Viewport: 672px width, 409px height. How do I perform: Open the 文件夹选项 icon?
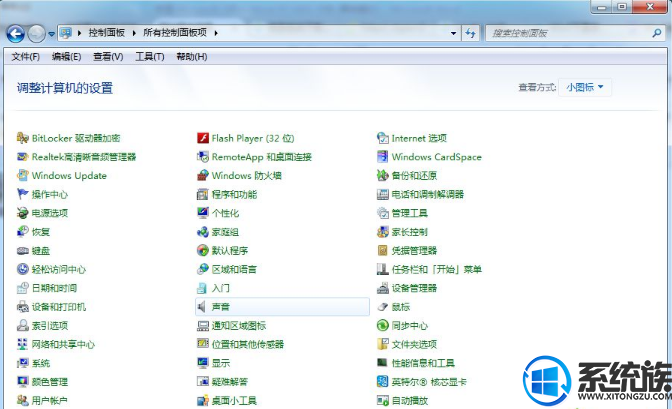[x=383, y=344]
